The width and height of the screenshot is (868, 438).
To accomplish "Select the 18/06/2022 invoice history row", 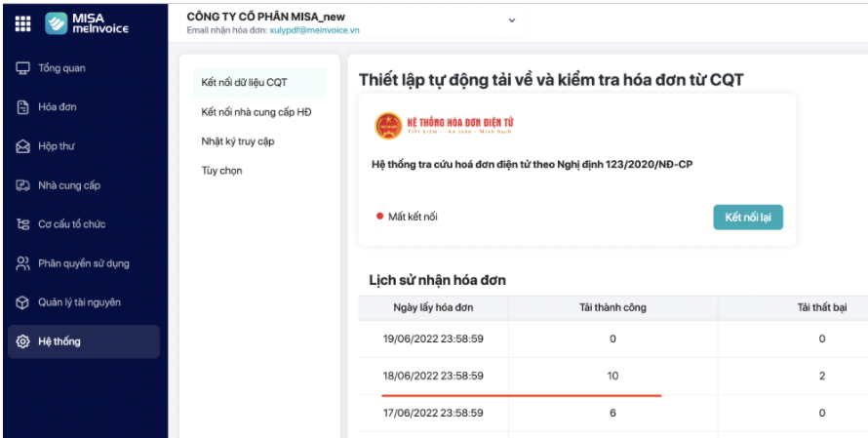I will click(x=433, y=376).
